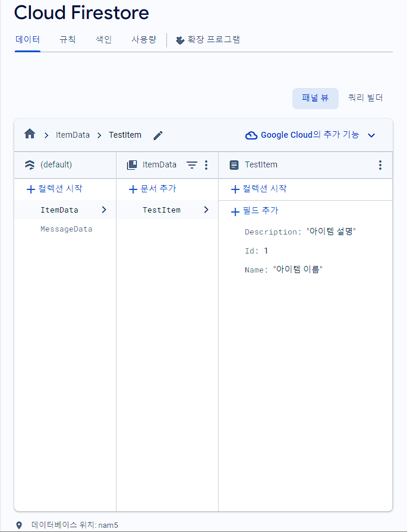This screenshot has width=407, height=532.
Task: Open filter options for ItemData collection
Action: (x=192, y=165)
